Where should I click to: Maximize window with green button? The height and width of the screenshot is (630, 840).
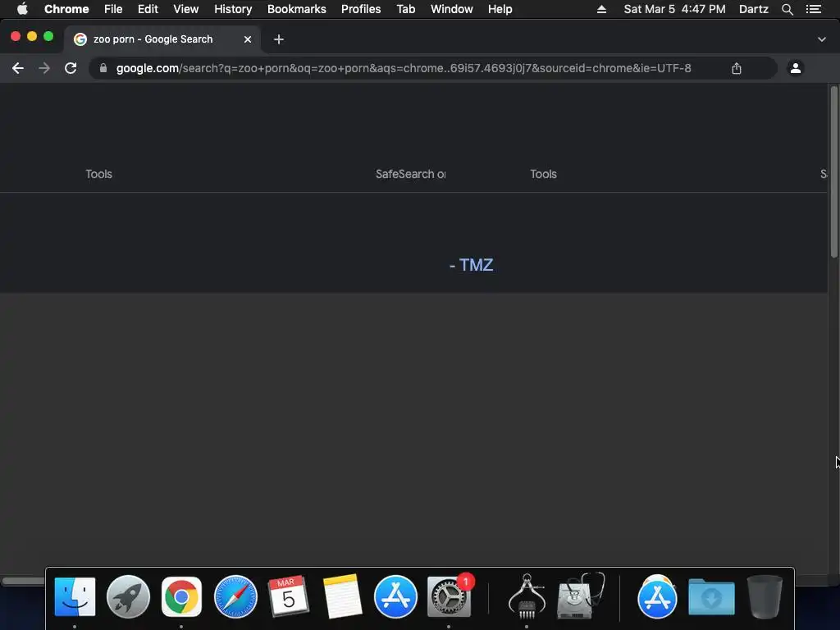[48, 36]
